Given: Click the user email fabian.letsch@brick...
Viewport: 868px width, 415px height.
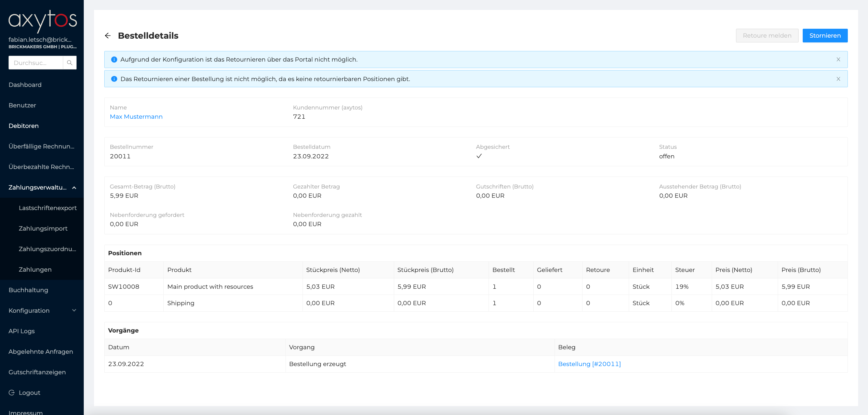Looking at the screenshot, I should (x=40, y=39).
